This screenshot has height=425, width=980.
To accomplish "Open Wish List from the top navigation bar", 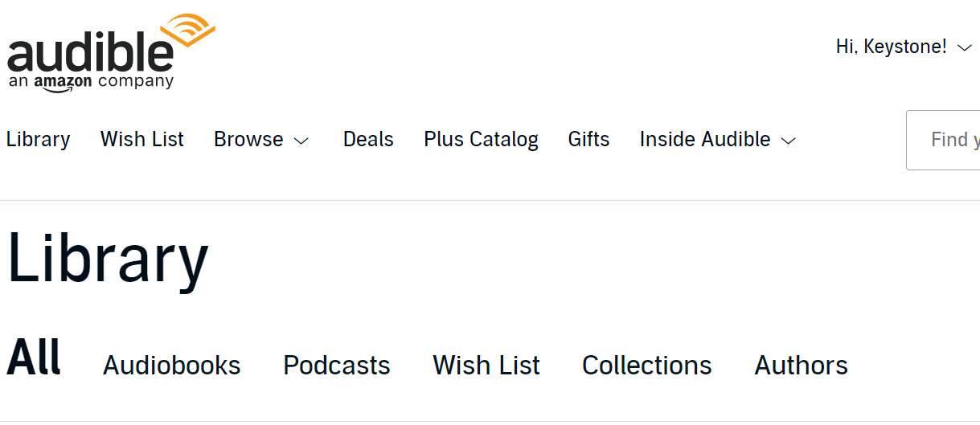I will [x=142, y=139].
